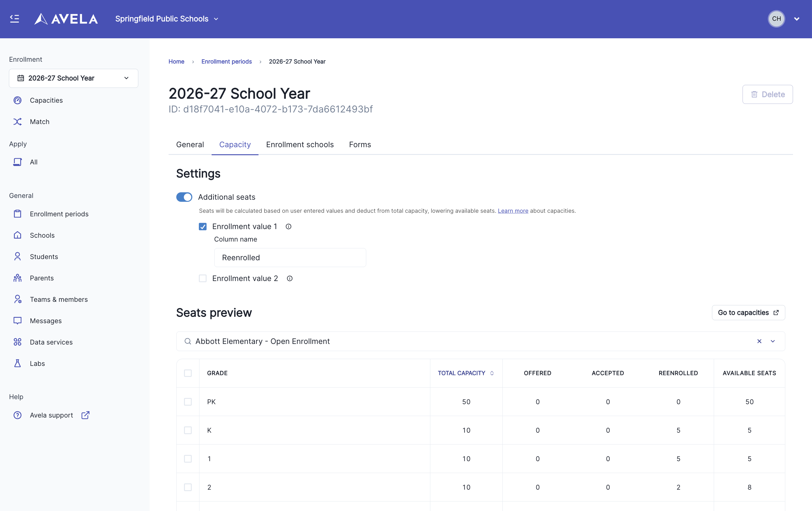This screenshot has height=511, width=812.
Task: Toggle off Additional seats switch
Action: pyautogui.click(x=184, y=197)
